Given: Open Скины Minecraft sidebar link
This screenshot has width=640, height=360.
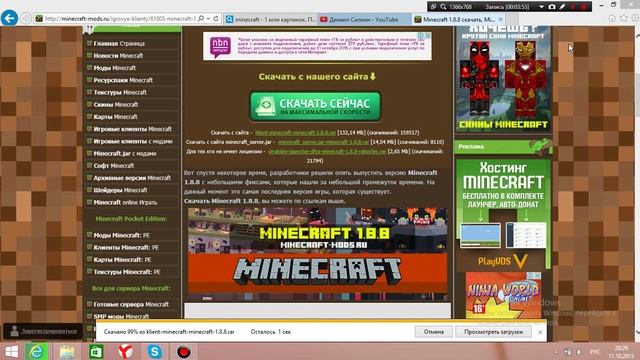Looking at the screenshot, I should (116, 105).
